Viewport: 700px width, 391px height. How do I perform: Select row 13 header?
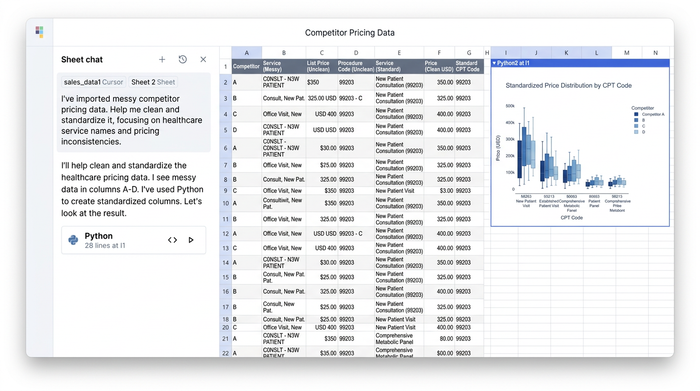(x=225, y=248)
